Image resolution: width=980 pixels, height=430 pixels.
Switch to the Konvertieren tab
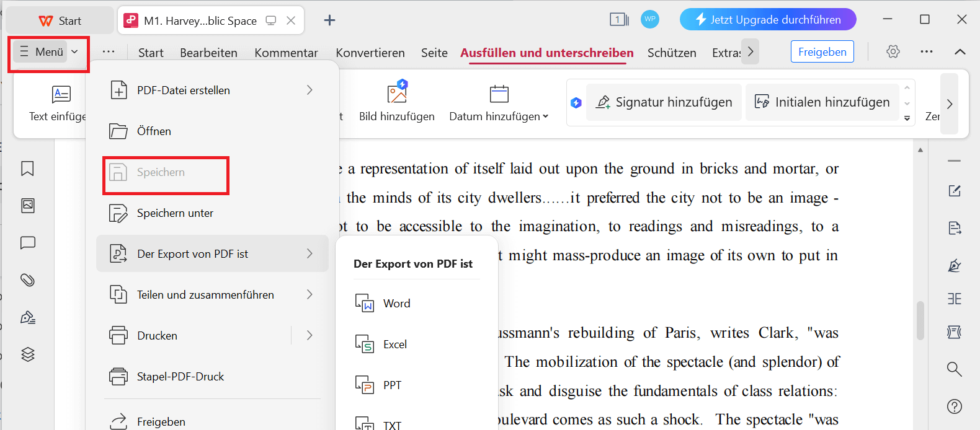pos(370,53)
